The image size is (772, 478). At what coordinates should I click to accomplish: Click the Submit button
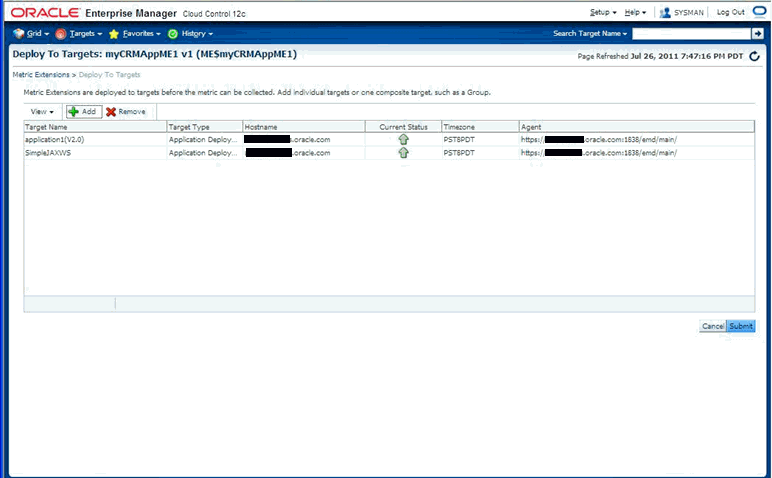click(x=741, y=326)
